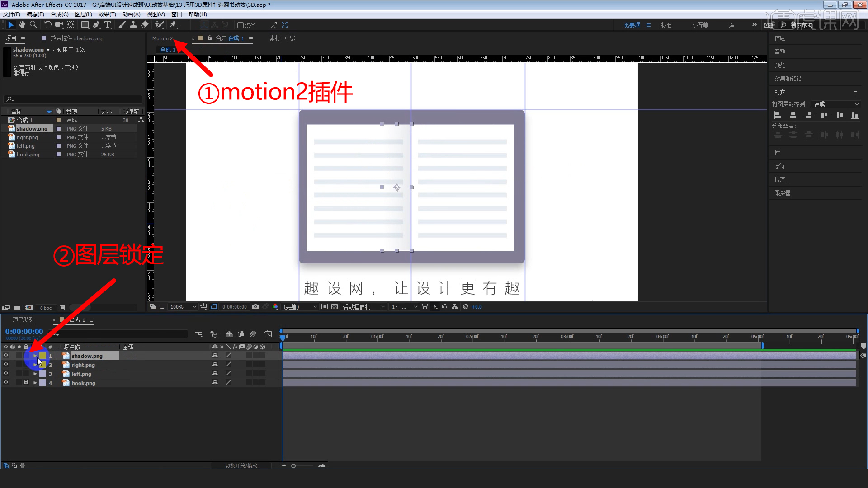Take a snapshot of the composition view
The height and width of the screenshot is (488, 868).
tap(255, 306)
